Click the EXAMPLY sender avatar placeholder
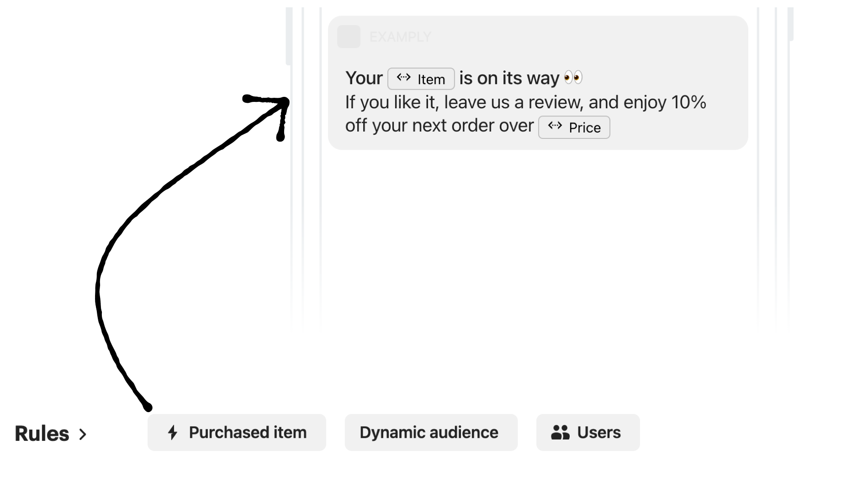The width and height of the screenshot is (868, 477). point(349,37)
